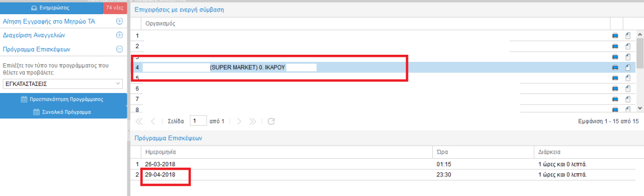Open the document icon in row 2
The width and height of the screenshot is (644, 196).
627,46
